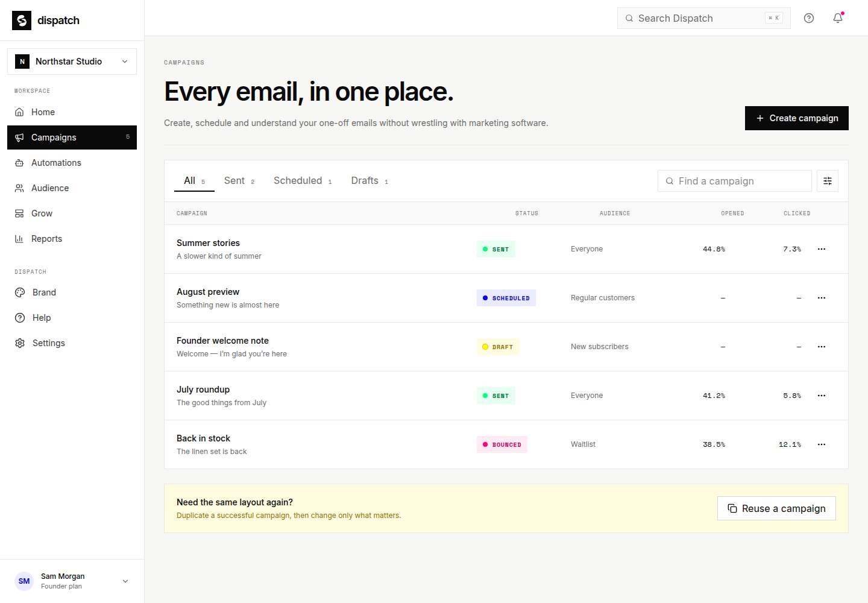Viewport: 868px width, 603px height.
Task: Click the SENT badge on Summer stories
Action: click(x=496, y=249)
